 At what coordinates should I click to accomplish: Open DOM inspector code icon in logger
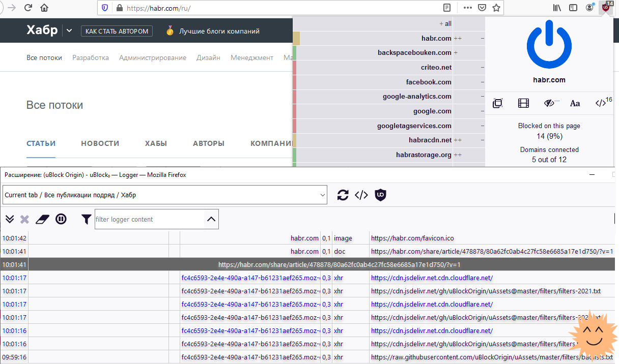click(361, 195)
